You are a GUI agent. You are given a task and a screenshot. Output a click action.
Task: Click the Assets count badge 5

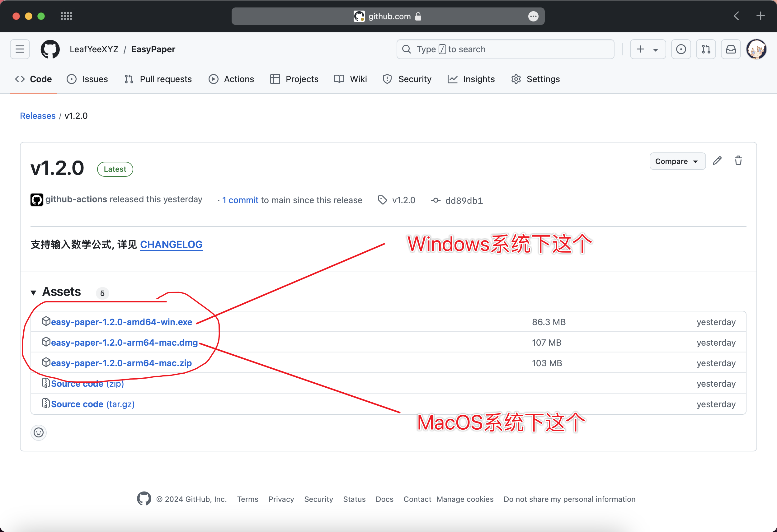click(102, 293)
